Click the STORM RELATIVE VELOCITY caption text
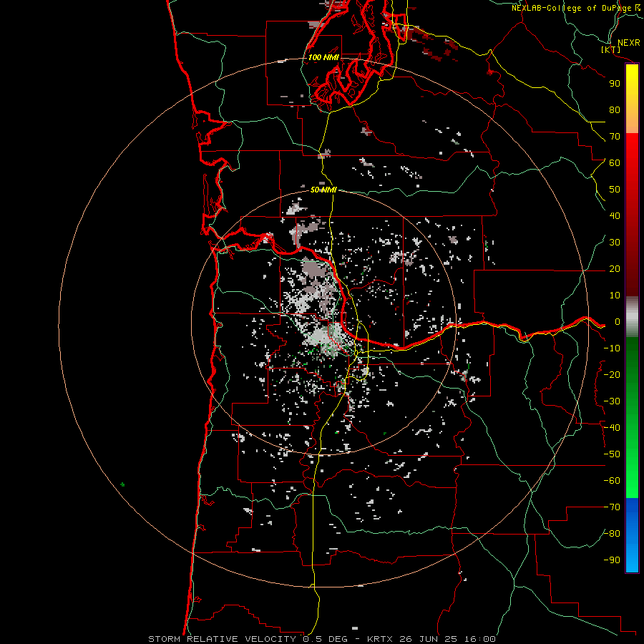Viewport: 644px width, 644px height. [x=222, y=639]
